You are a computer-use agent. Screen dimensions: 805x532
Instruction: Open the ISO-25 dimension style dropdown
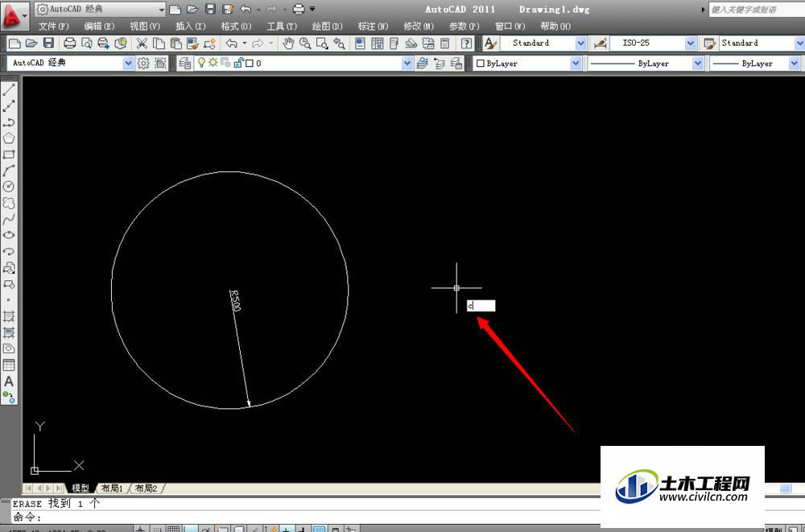coord(691,43)
